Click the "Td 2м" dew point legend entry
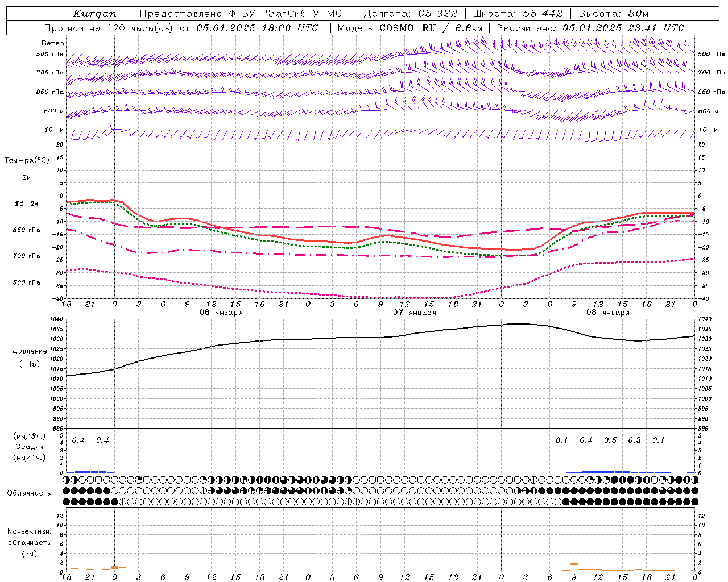Viewport: 728px width, 582px height. tap(27, 203)
